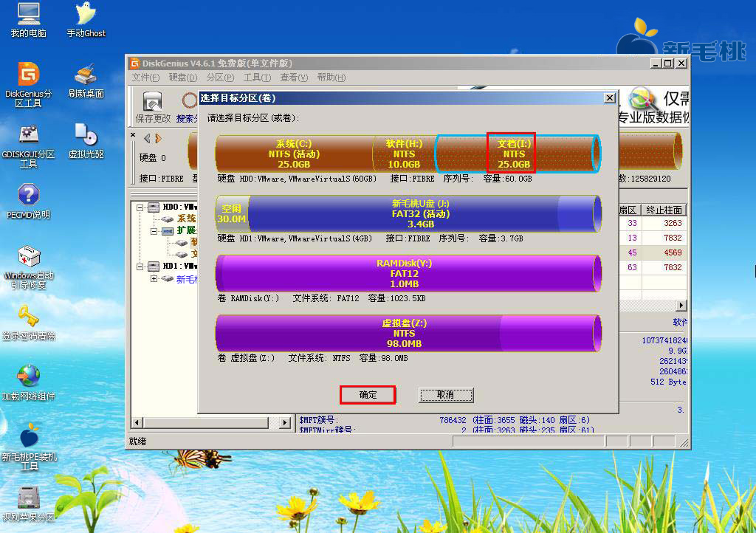Click the 请选择目标分区(或卷) prompt text
The height and width of the screenshot is (533, 756).
click(x=253, y=118)
